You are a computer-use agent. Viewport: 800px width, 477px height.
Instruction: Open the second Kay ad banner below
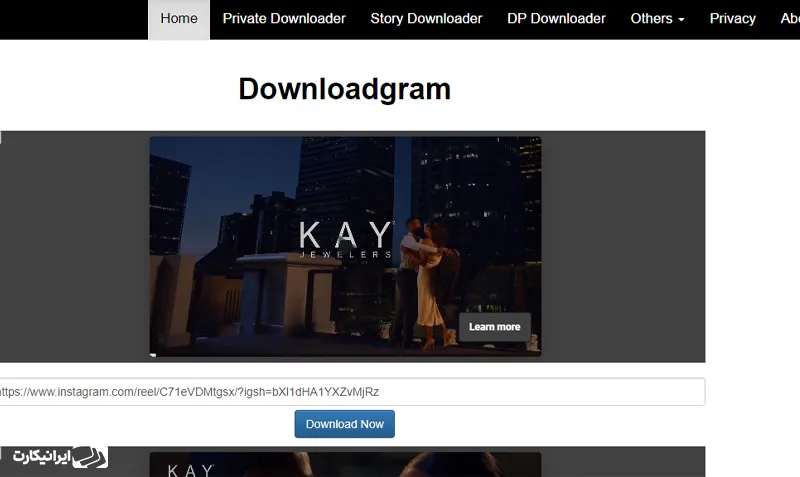[345, 464]
